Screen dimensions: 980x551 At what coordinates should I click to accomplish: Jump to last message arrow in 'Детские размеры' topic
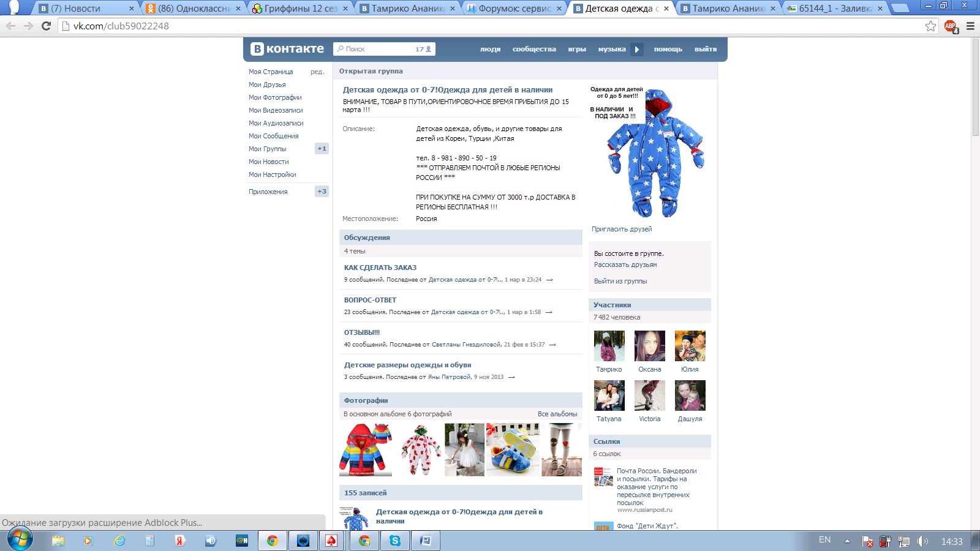tap(511, 377)
